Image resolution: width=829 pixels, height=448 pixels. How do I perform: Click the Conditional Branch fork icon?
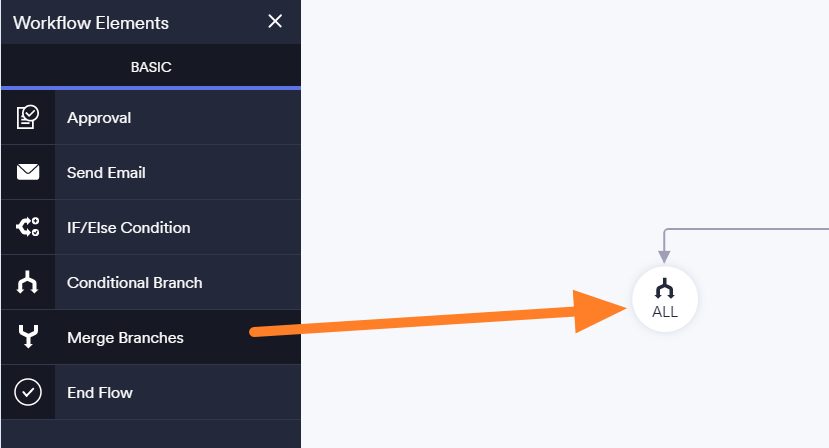(x=27, y=283)
